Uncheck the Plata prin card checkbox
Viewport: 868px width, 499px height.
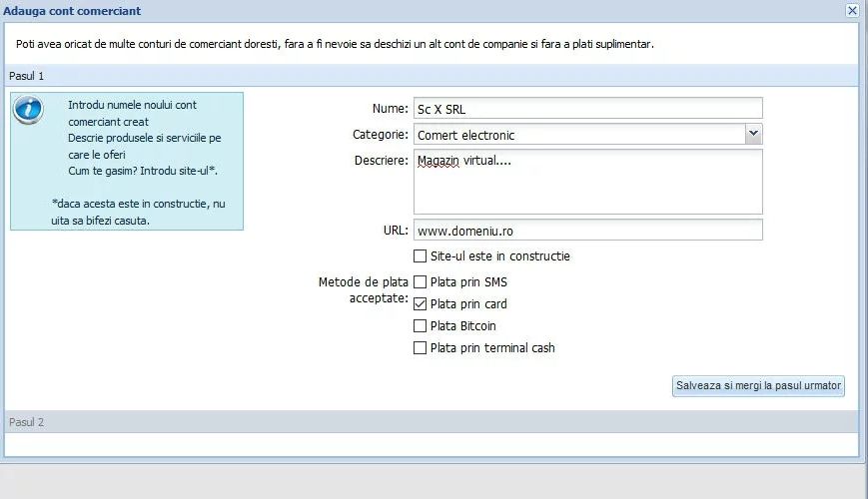point(420,304)
